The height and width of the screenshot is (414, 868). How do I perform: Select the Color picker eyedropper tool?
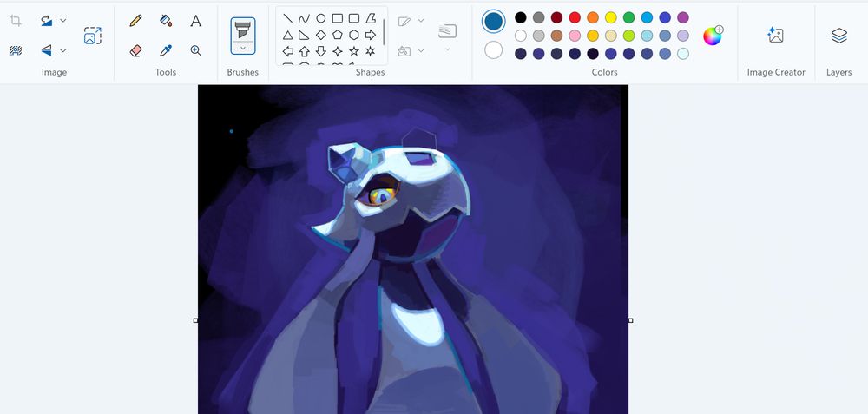click(166, 50)
